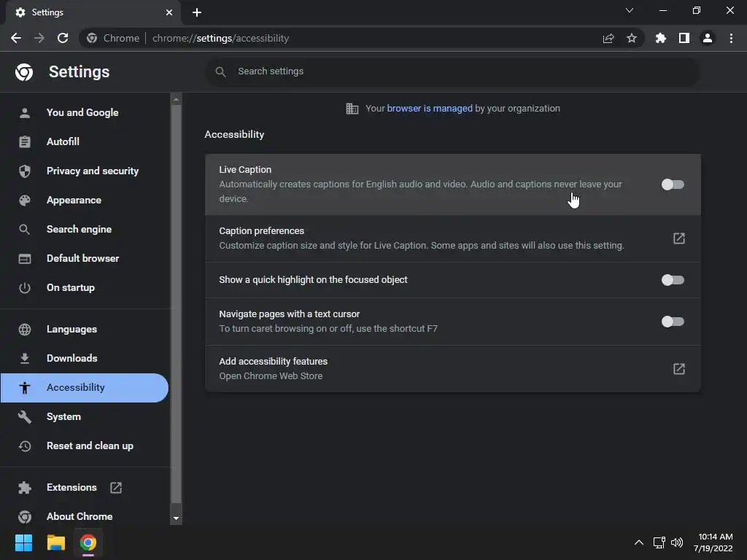747x560 pixels.
Task: Click the managed organization building icon
Action: pos(352,109)
